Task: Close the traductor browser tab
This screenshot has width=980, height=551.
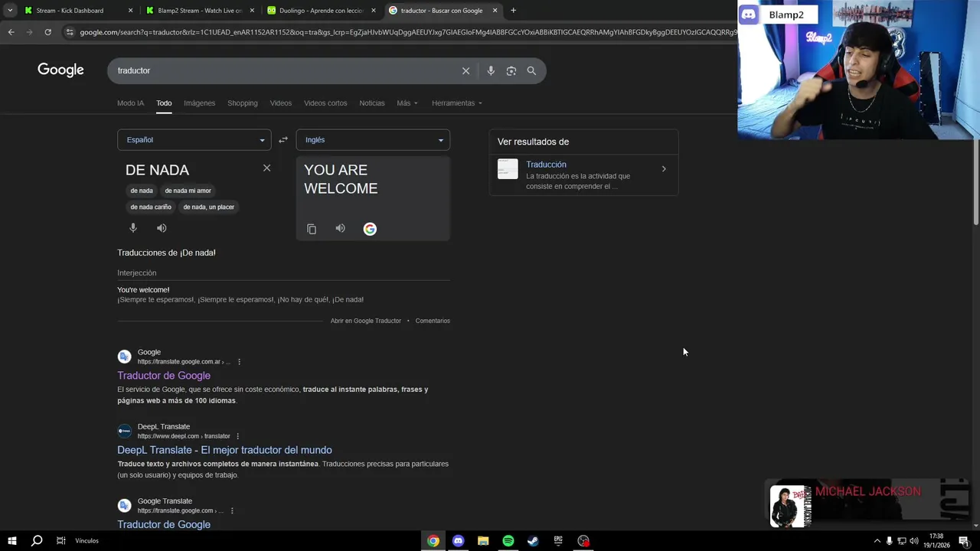Action: (x=495, y=11)
